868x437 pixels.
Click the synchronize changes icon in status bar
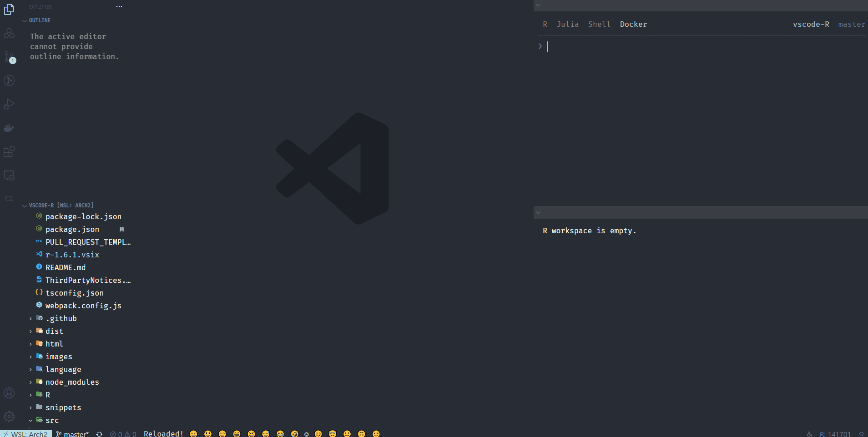click(x=99, y=434)
